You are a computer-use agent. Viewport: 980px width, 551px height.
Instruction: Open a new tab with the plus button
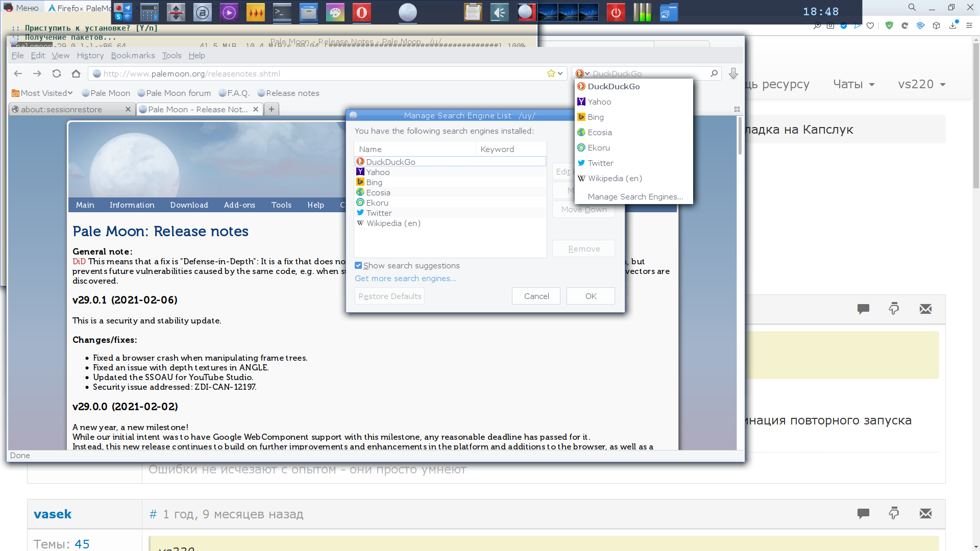pos(272,109)
